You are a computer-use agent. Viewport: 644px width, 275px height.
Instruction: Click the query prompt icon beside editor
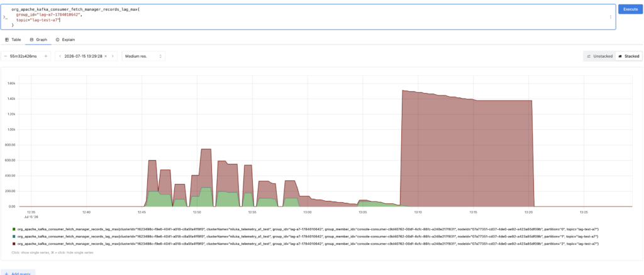4,17
